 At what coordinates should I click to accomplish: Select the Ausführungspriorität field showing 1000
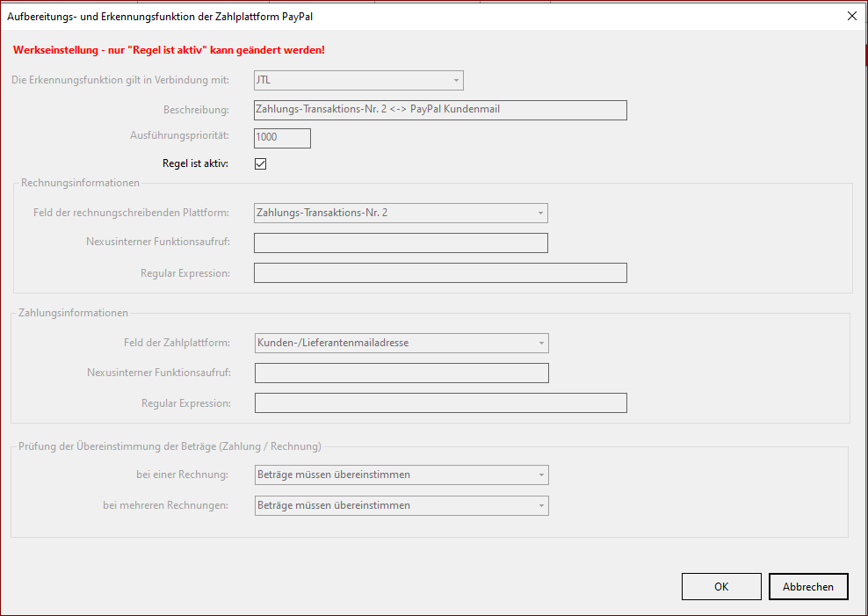coord(282,139)
